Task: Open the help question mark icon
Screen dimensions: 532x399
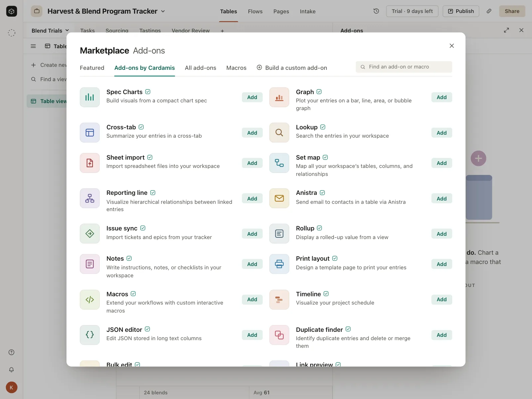Action: [12, 352]
